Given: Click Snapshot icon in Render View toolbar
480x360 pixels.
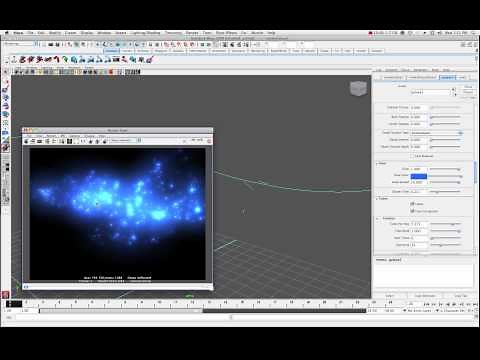Looking at the screenshot, I should point(40,141).
